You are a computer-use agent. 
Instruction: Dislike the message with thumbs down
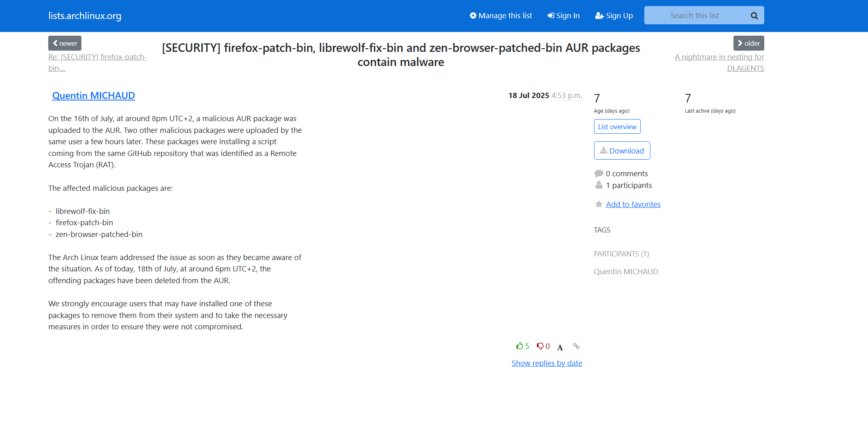coord(543,346)
